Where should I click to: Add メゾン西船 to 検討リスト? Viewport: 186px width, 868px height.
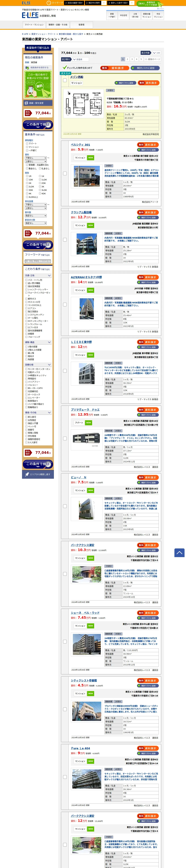(x=125, y=83)
